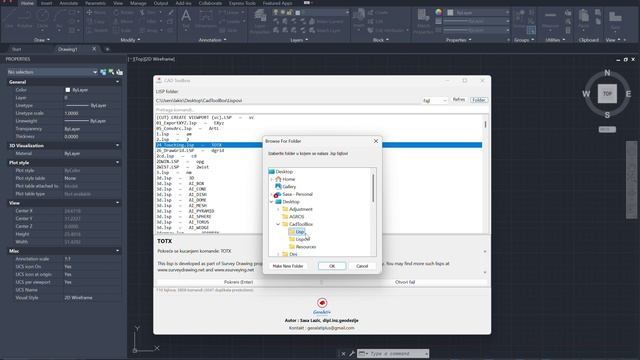This screenshot has height=360, width=640.
Task: Select the Text tool in Annotation panel
Action: click(x=186, y=19)
